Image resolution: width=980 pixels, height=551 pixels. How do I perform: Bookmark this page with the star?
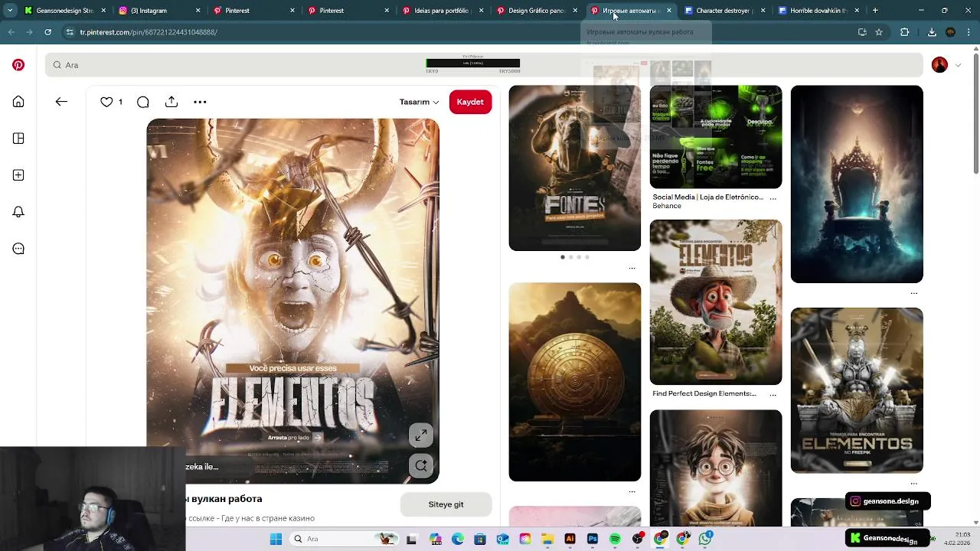click(x=879, y=32)
